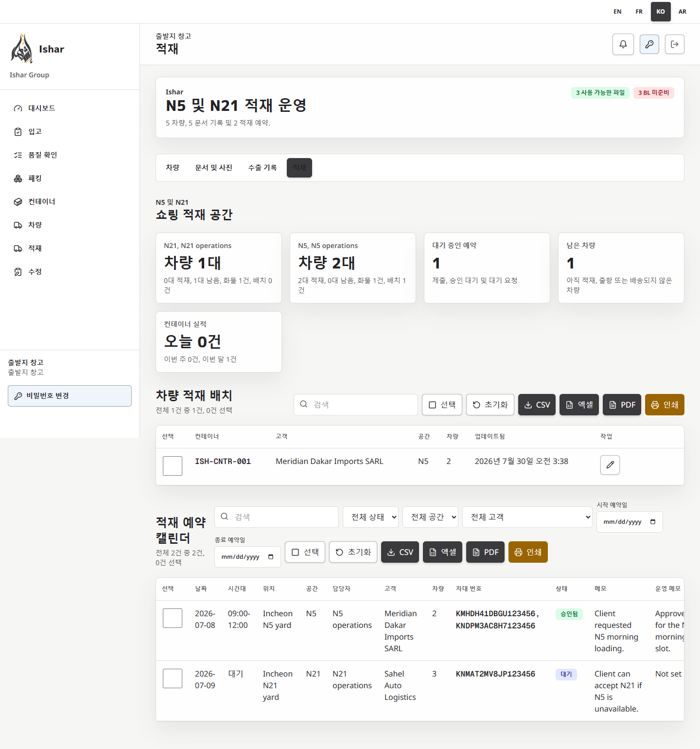This screenshot has width=700, height=749.
Task: Export 차량 적재 배치 as CSV
Action: click(x=537, y=405)
